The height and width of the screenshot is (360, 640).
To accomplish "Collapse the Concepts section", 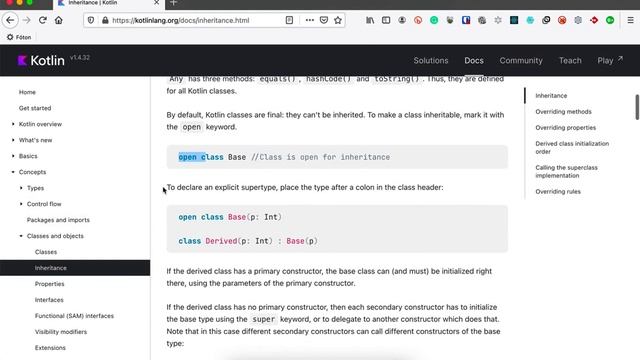I will click(x=13, y=172).
